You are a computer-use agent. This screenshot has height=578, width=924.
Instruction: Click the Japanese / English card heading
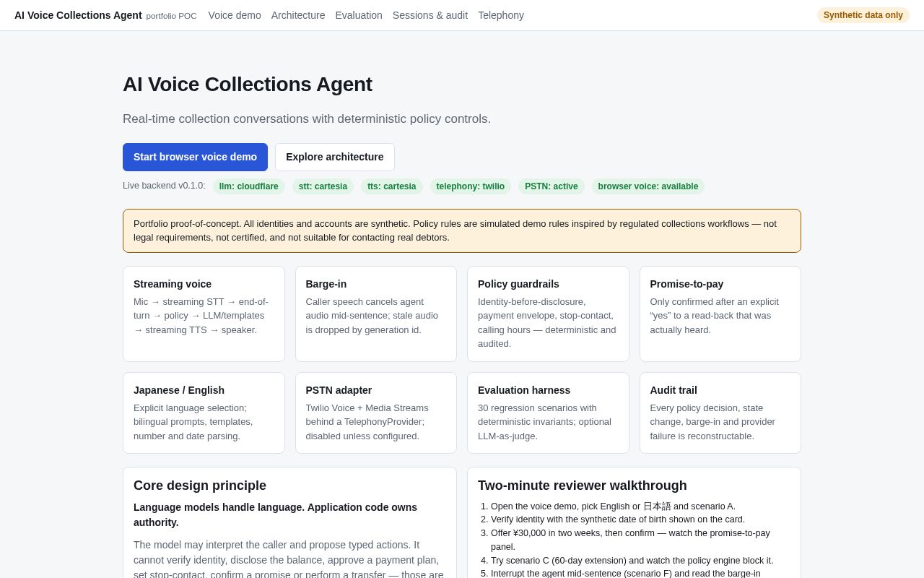[x=179, y=390]
